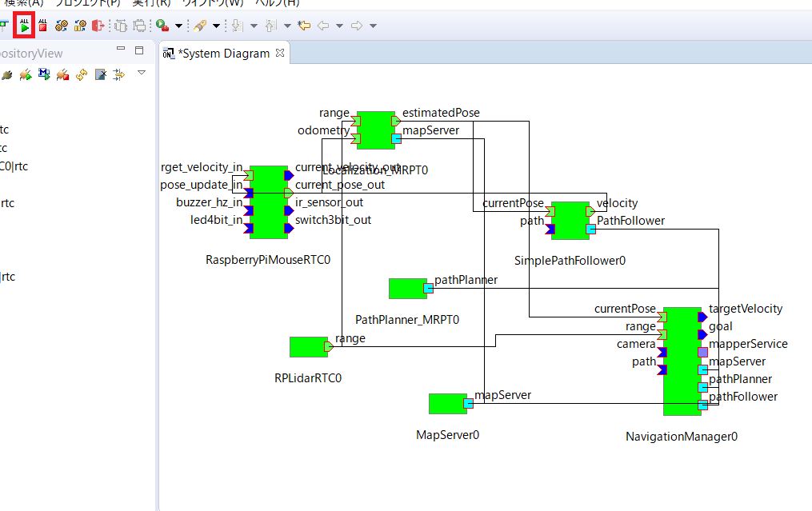Image resolution: width=812 pixels, height=511 pixels.
Task: Click the Deactivate All red stop icon
Action: [42, 26]
